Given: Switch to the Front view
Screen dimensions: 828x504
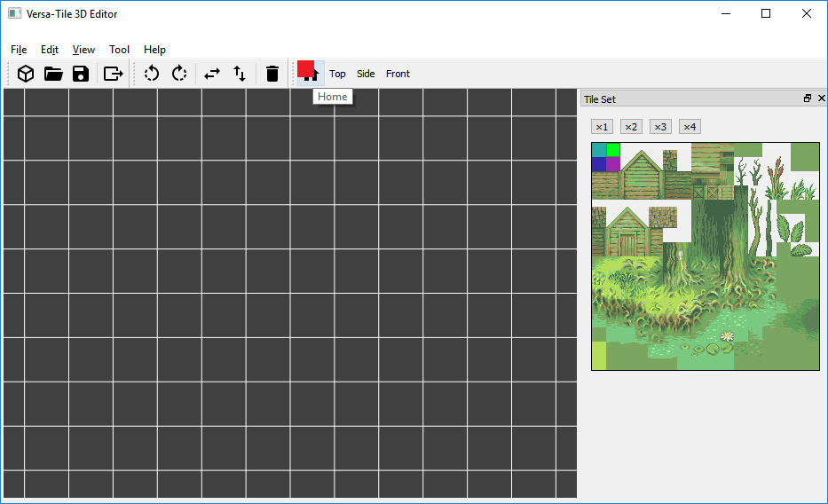Looking at the screenshot, I should tap(398, 74).
